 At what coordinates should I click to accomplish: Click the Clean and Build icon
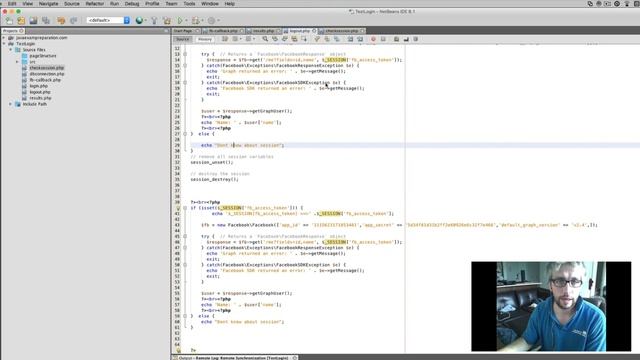167,20
